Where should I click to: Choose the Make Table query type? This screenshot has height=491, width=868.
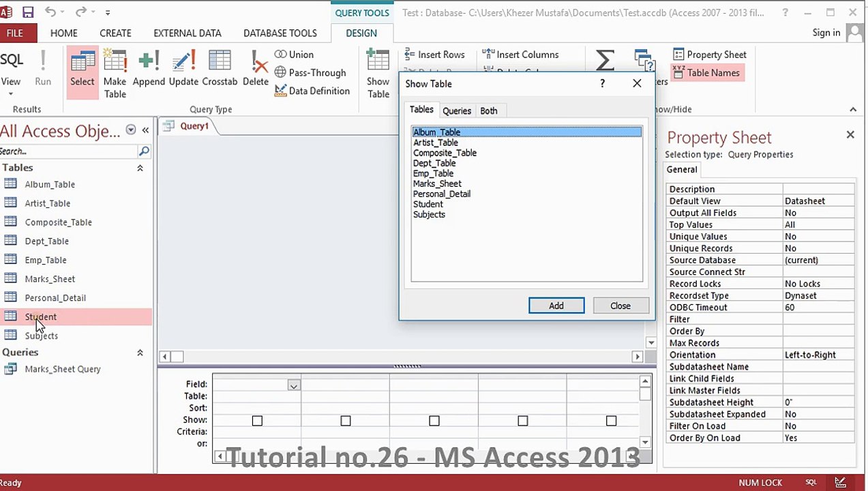coord(115,74)
